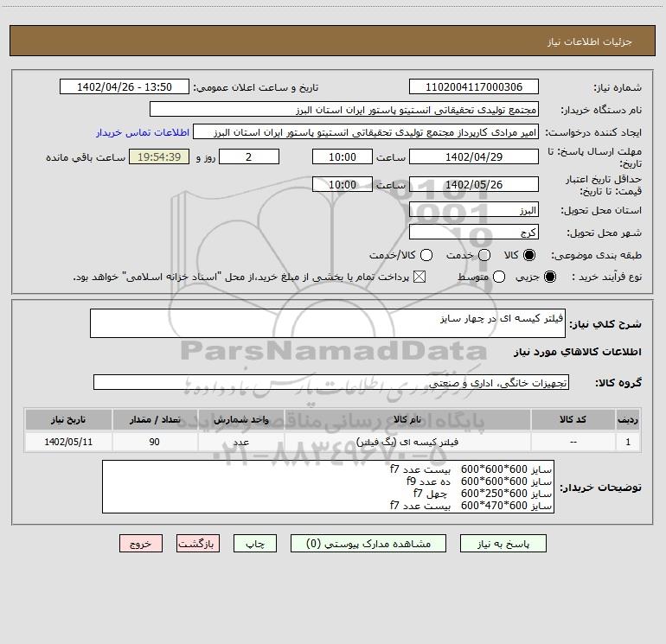
Task: Click the response deadline date 1402/04/29
Action: 474,156
